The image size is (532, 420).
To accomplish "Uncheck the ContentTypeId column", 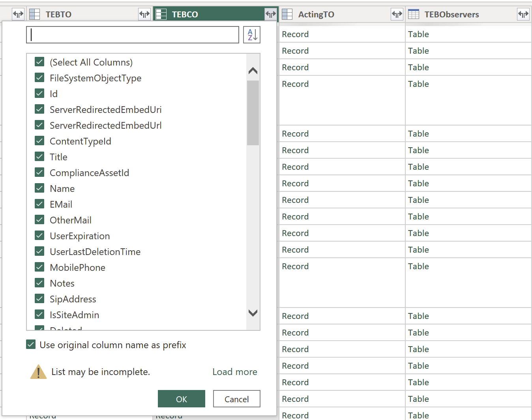I will (x=39, y=141).
